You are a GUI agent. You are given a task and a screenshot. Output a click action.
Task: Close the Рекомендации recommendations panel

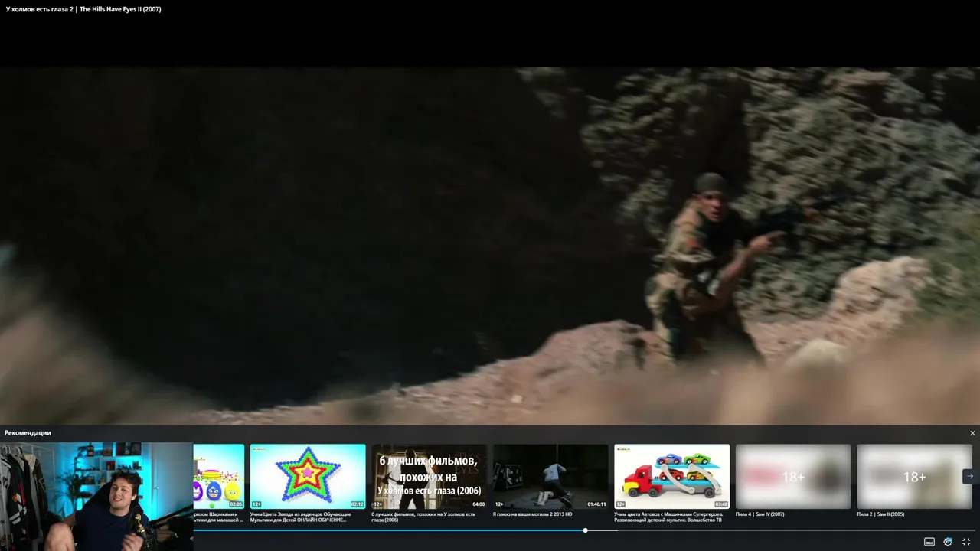(972, 433)
